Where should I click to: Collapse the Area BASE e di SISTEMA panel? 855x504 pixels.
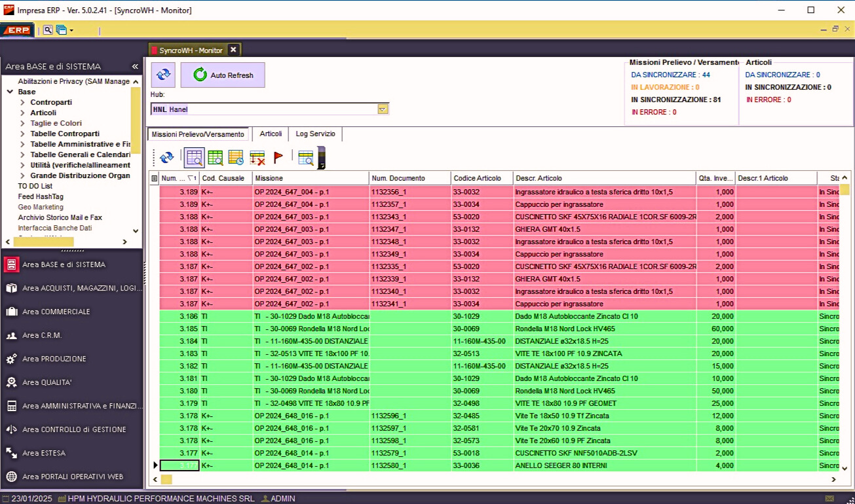[135, 66]
